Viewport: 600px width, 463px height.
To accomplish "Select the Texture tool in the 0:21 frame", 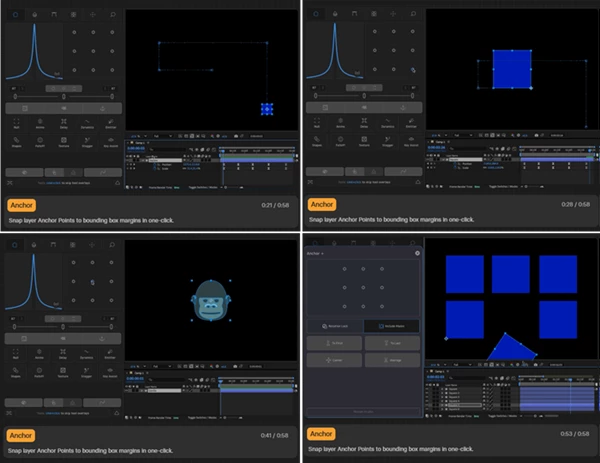I will [64, 142].
